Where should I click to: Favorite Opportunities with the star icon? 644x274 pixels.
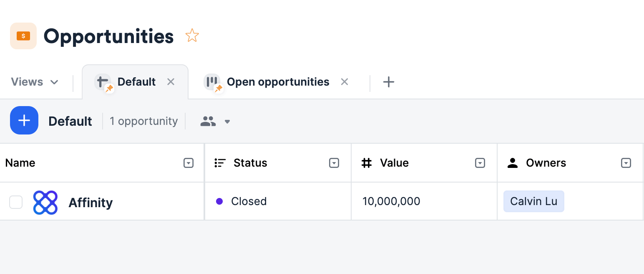(192, 36)
